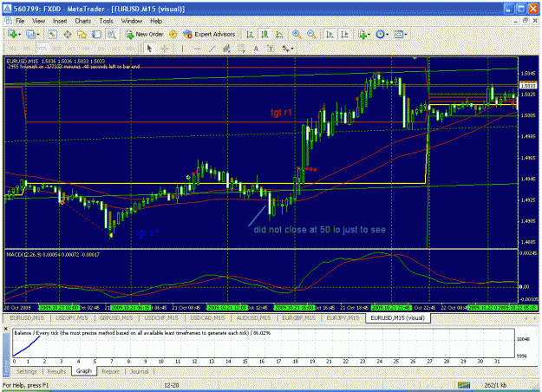Screen dimensions: 542x392
Task: Click the Zoom Out magnifier icon
Action: point(311,34)
